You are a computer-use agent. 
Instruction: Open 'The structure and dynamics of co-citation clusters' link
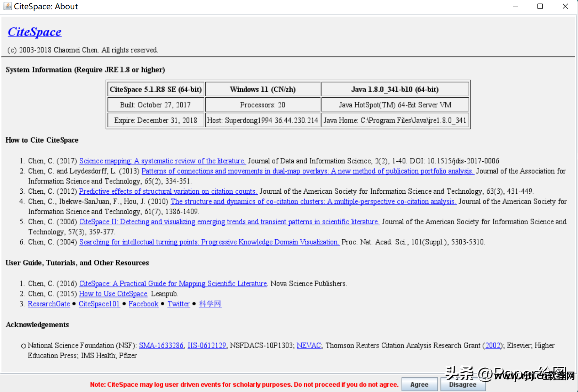313,202
